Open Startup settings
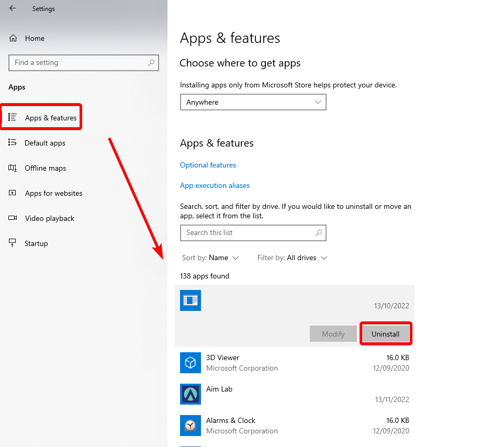Screen dimensions: 504x447 click(x=35, y=243)
